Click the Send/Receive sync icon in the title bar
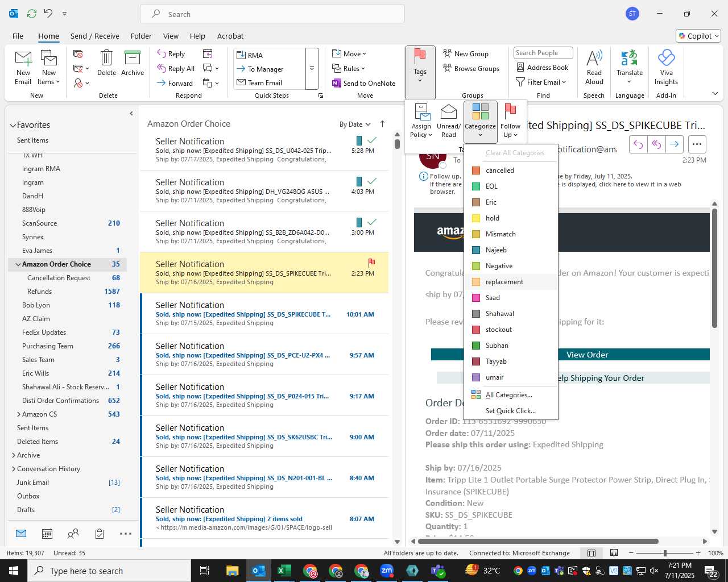 pyautogui.click(x=32, y=13)
